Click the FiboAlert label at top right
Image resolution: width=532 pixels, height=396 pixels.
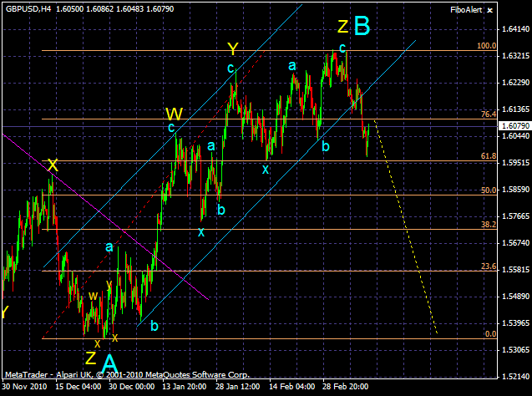click(466, 10)
